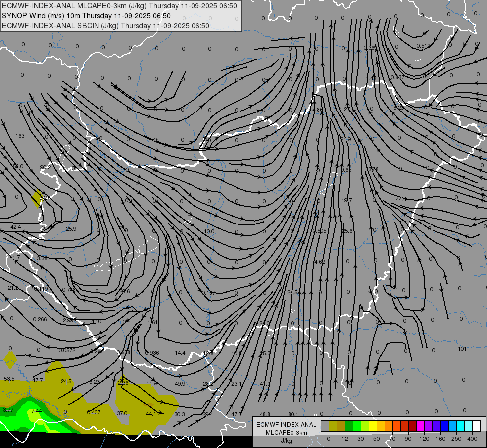Select the magenta legend swatch
The width and height of the screenshot is (487, 448).
[420, 426]
